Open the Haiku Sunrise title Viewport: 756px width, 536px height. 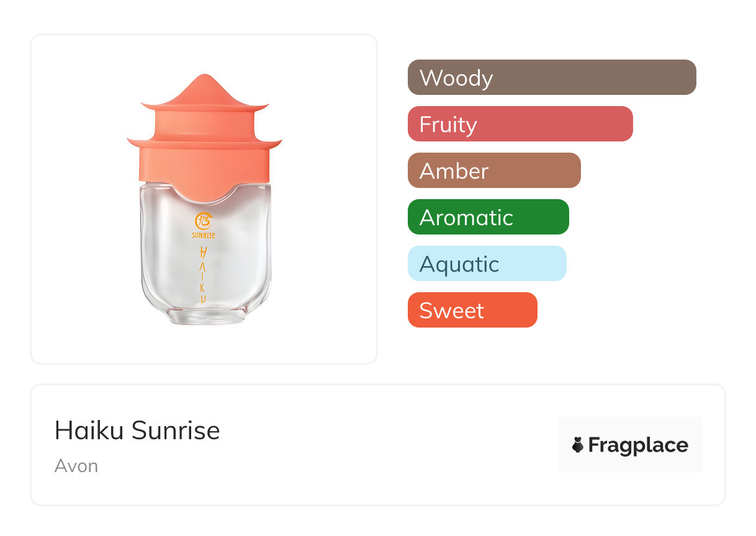[x=137, y=431]
